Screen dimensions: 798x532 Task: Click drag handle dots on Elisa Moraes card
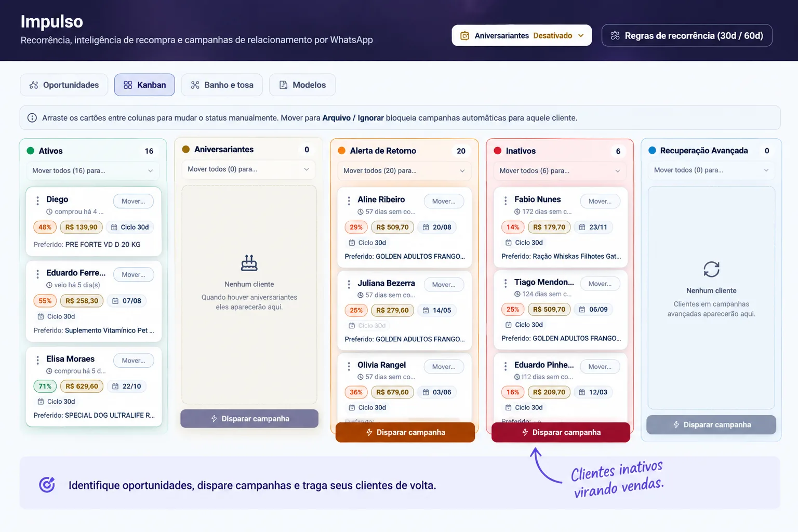37,360
